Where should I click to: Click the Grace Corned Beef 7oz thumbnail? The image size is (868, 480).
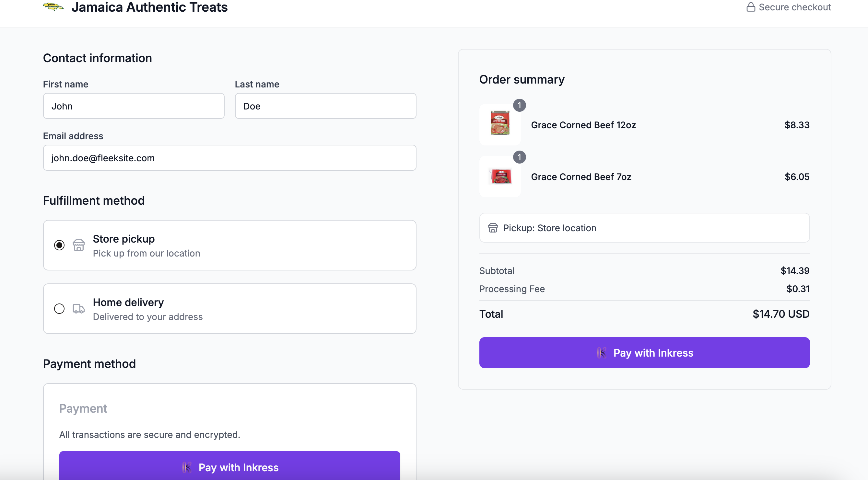coord(500,176)
